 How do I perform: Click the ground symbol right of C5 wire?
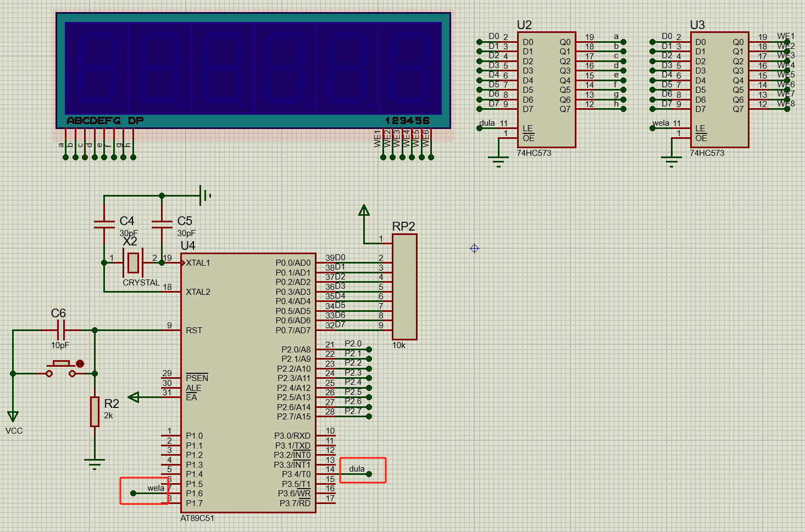(205, 195)
